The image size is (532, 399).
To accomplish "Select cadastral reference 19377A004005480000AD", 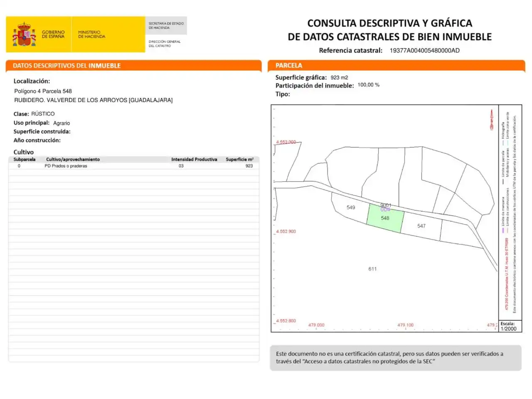I will 424,50.
